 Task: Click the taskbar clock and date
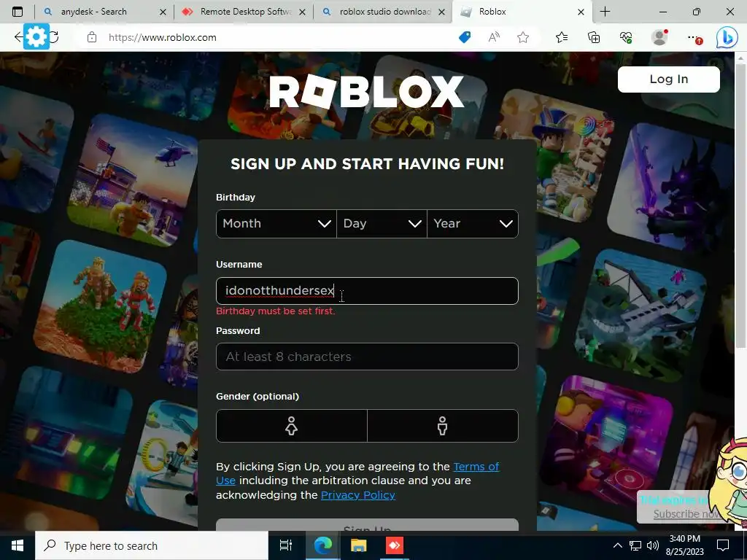(x=684, y=545)
